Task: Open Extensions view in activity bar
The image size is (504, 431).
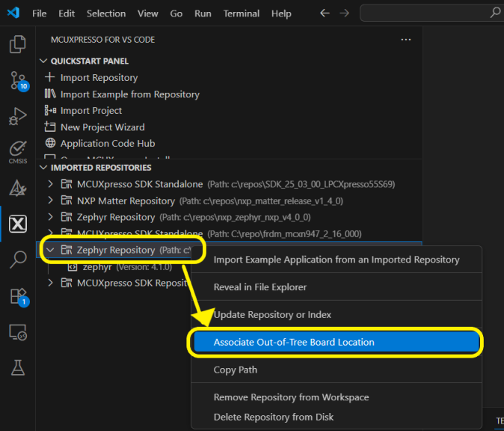Action: click(17, 296)
